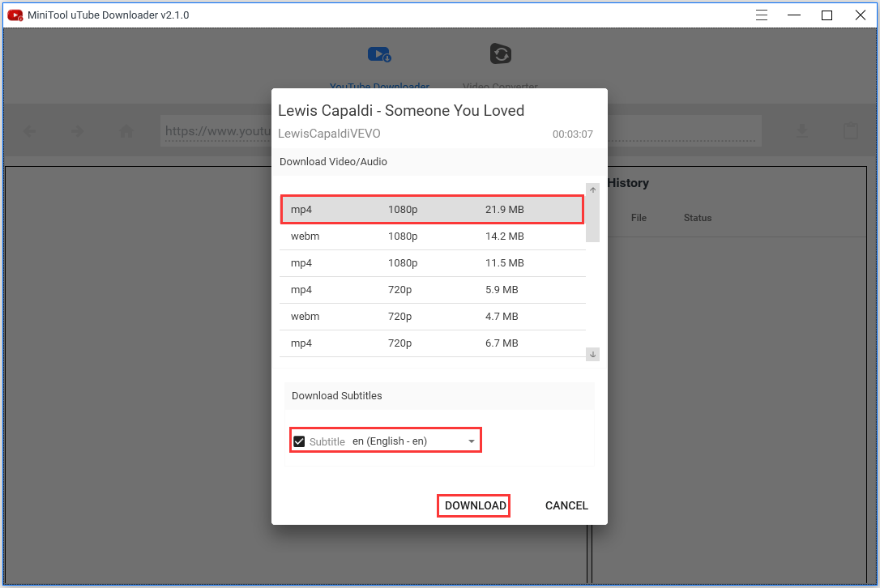The width and height of the screenshot is (880, 588).
Task: Select the mp4 720p 6.7 MB row
Action: (433, 343)
